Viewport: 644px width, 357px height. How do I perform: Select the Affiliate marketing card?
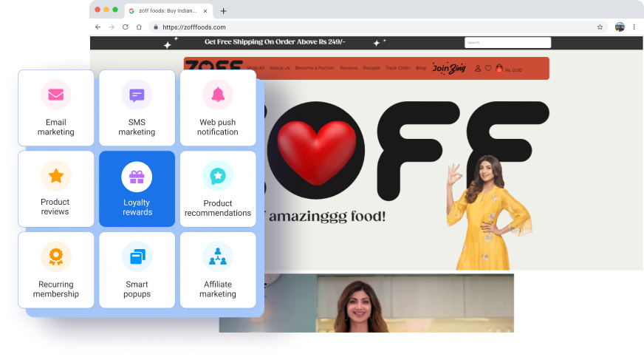coord(218,270)
